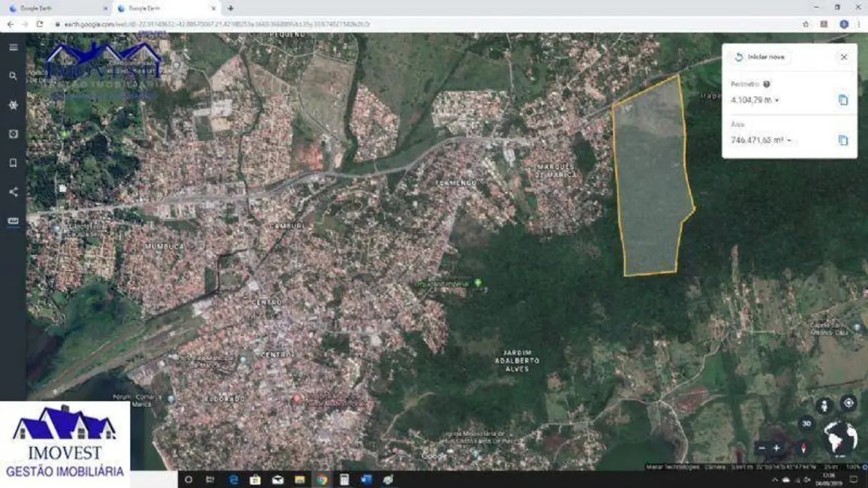The image size is (868, 488).
Task: Click the compass to reset north
Action: click(804, 448)
